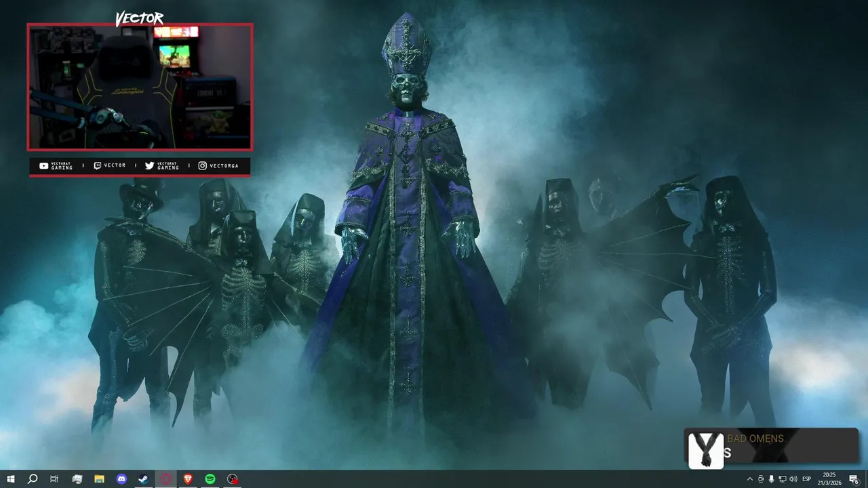Launch Discord from the taskbar
Screen dimensions: 868x488
(121, 479)
